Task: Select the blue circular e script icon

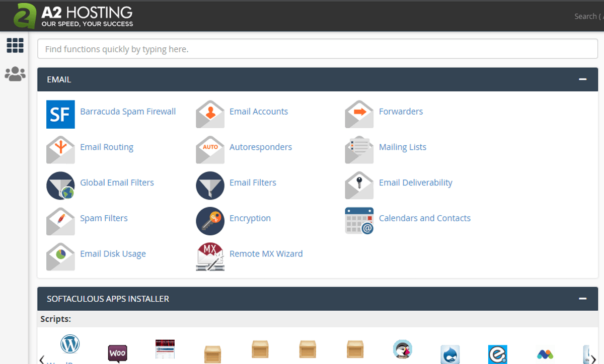Action: point(497,354)
